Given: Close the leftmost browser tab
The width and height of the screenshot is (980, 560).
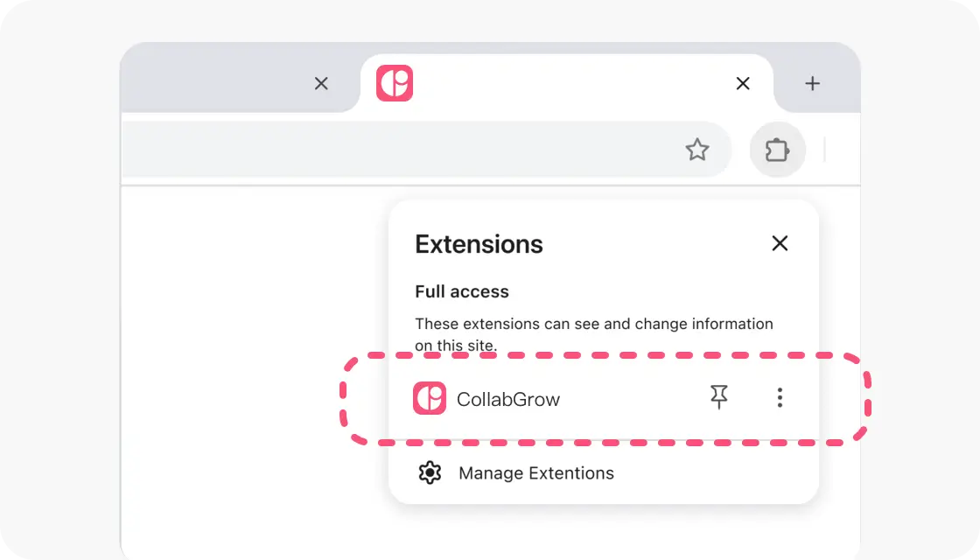Looking at the screenshot, I should pos(320,83).
